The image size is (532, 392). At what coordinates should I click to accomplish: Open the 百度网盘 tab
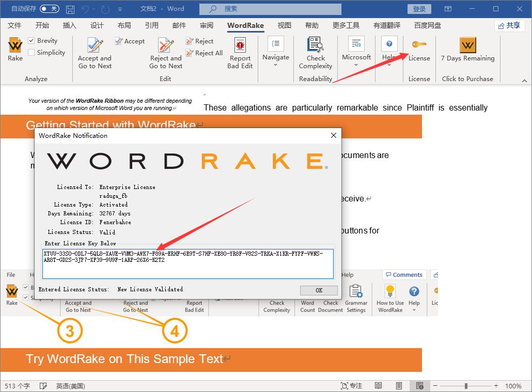[x=428, y=25]
